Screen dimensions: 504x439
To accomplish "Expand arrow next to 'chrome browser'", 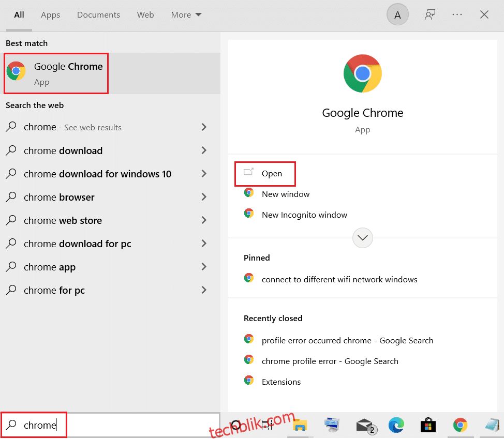I will tap(204, 197).
